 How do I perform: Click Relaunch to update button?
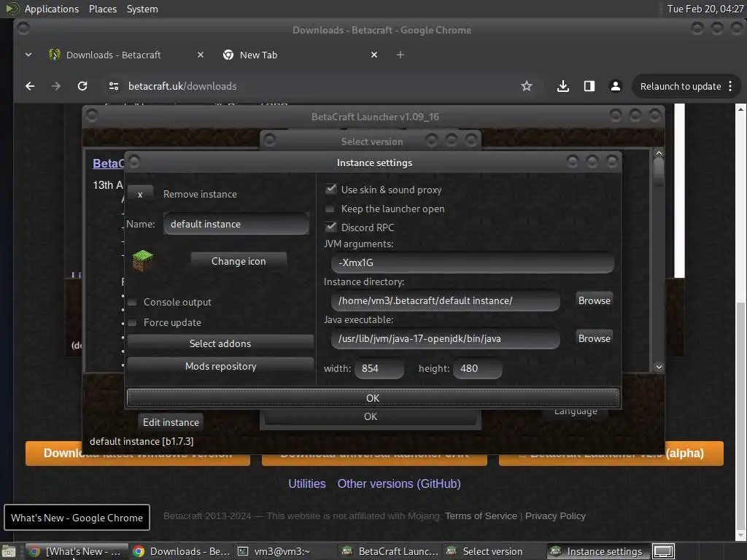[681, 86]
